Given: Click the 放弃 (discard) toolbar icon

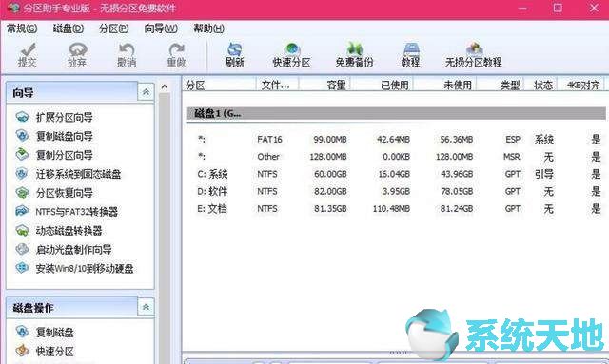Looking at the screenshot, I should (76, 55).
